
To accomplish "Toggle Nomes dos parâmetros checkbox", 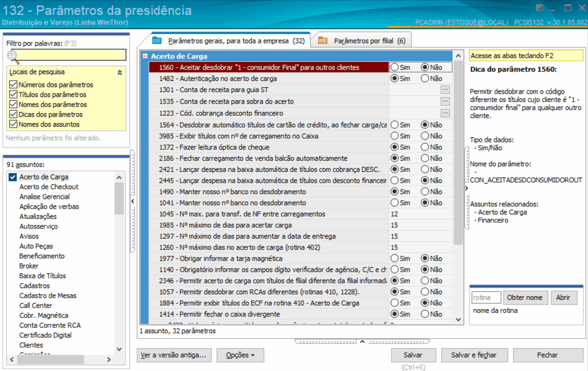I will pos(13,104).
